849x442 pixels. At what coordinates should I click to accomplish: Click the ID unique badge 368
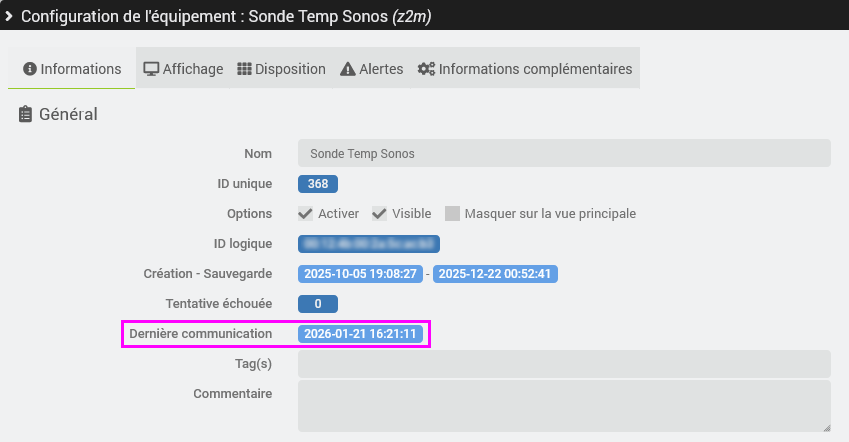318,183
